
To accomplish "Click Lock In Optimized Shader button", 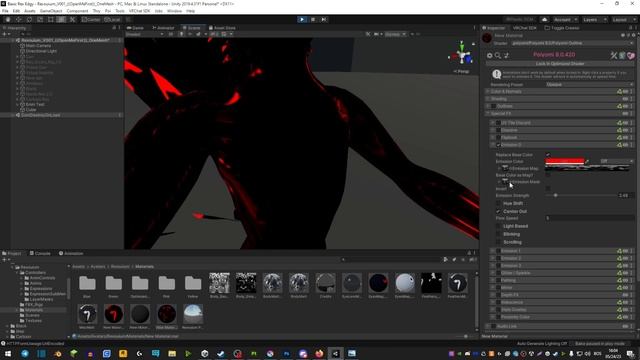I will pos(560,64).
